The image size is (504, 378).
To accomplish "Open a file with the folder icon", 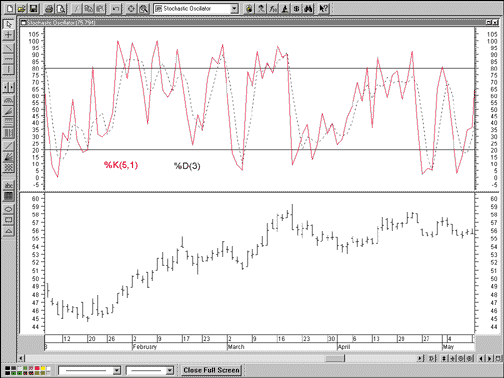I will point(22,9).
